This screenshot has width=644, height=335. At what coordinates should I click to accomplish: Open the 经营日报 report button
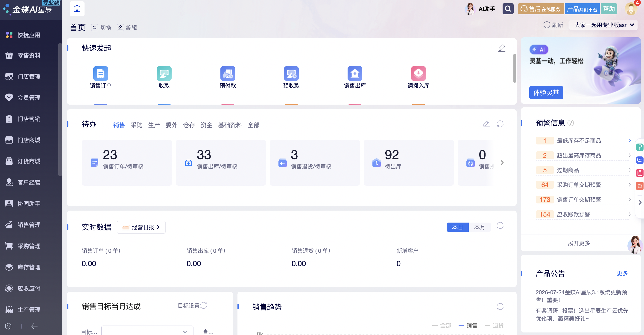141,227
